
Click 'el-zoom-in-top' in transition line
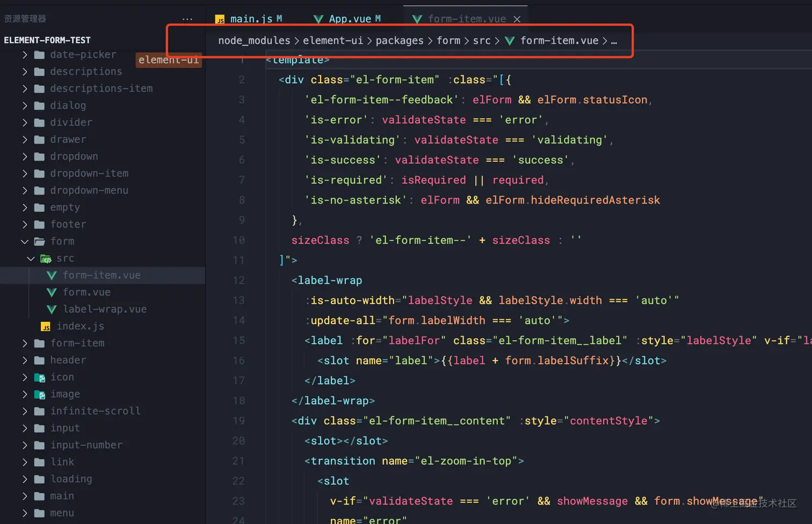pyautogui.click(x=466, y=461)
